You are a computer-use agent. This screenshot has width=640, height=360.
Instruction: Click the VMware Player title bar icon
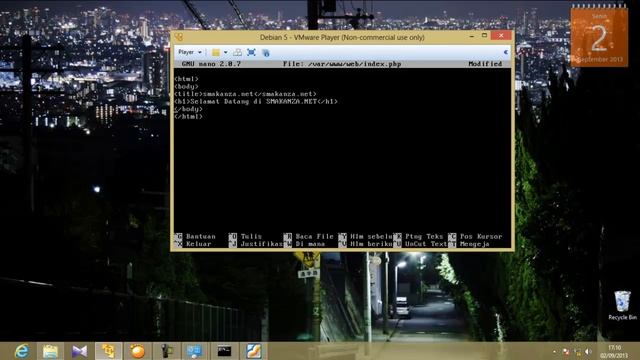click(179, 37)
